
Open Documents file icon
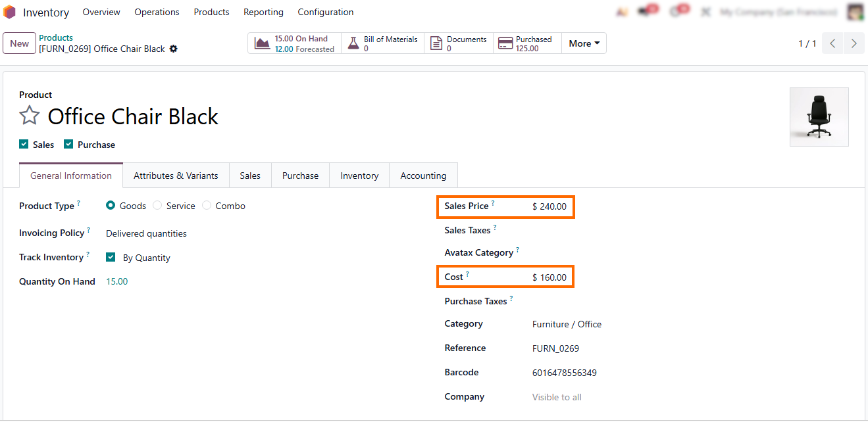pyautogui.click(x=436, y=43)
